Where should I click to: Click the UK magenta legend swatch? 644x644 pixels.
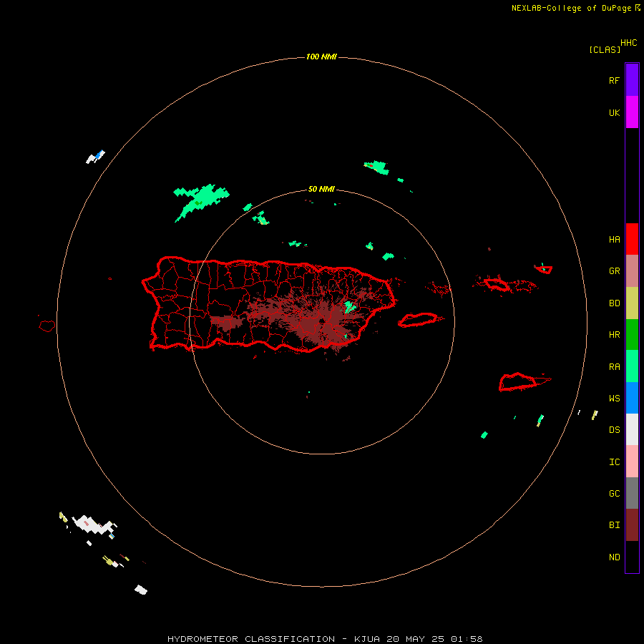click(632, 112)
